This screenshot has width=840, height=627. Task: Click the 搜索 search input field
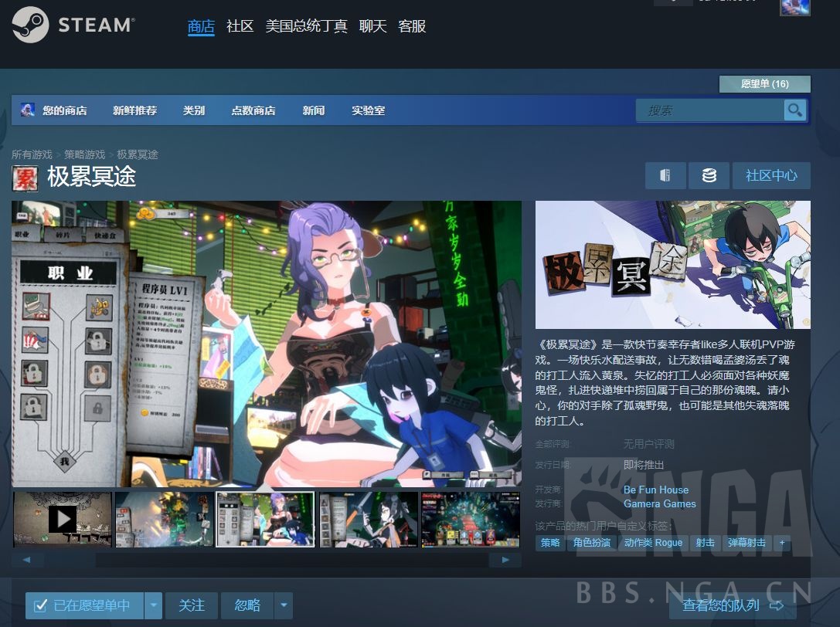(x=710, y=110)
